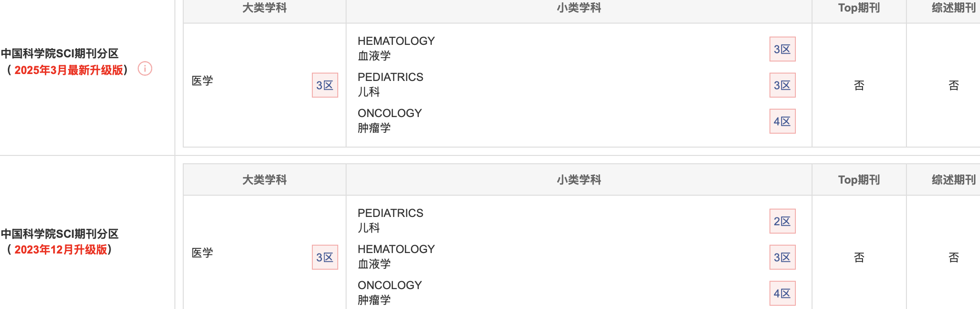Click the 医学 3区 badge in 2025 table
980x309 pixels.
point(325,85)
